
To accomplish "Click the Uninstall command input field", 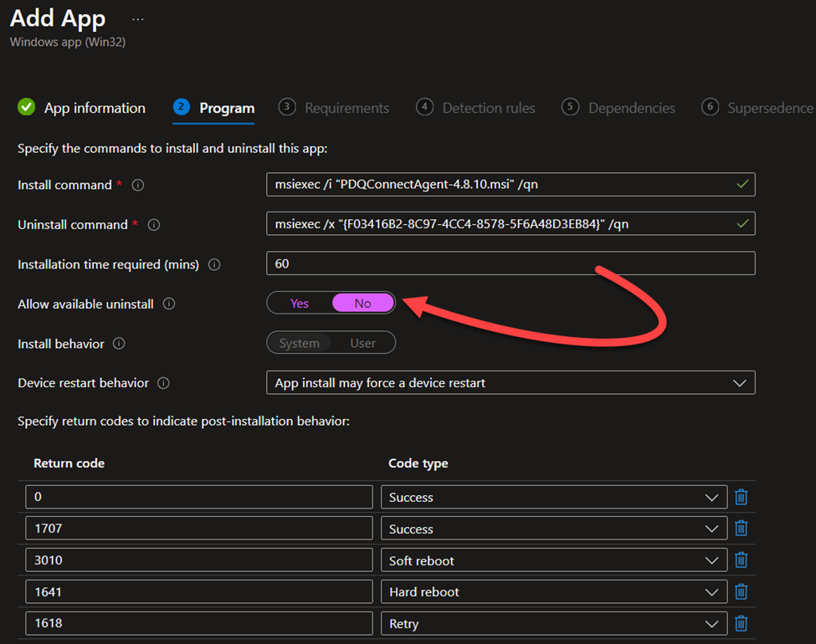I will (511, 223).
